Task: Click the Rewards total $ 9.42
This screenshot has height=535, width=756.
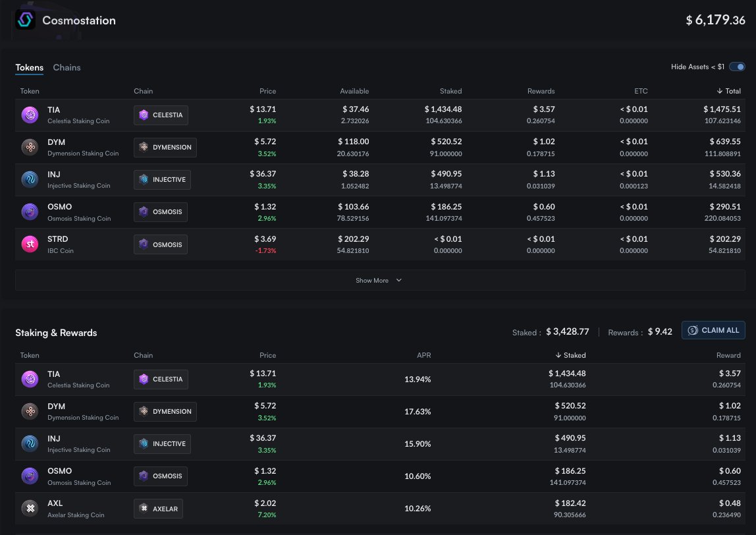Action: (x=660, y=331)
